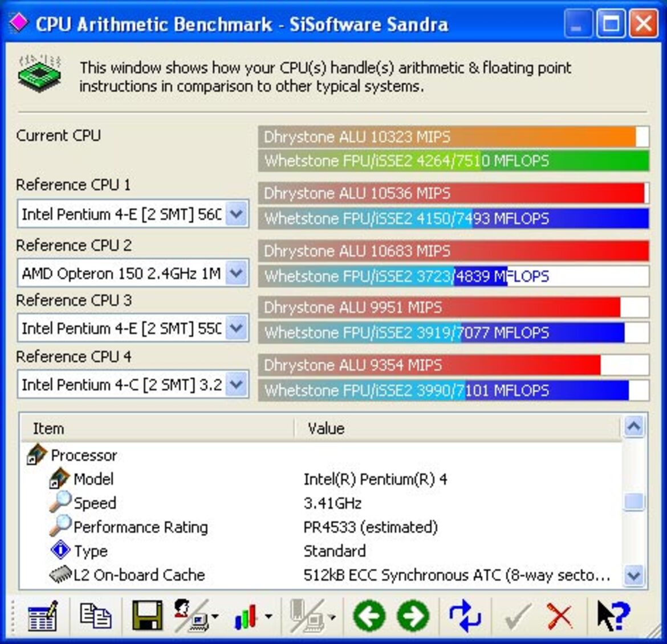The image size is (667, 644).
Task: Select the Standard type value
Action: 335,551
